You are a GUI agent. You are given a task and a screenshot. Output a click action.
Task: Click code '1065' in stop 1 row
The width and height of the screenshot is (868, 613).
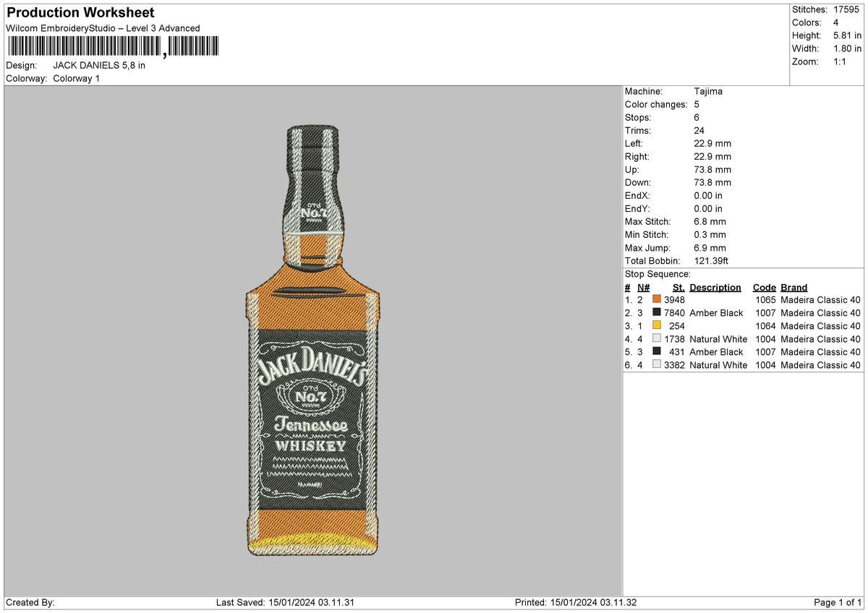pos(765,299)
